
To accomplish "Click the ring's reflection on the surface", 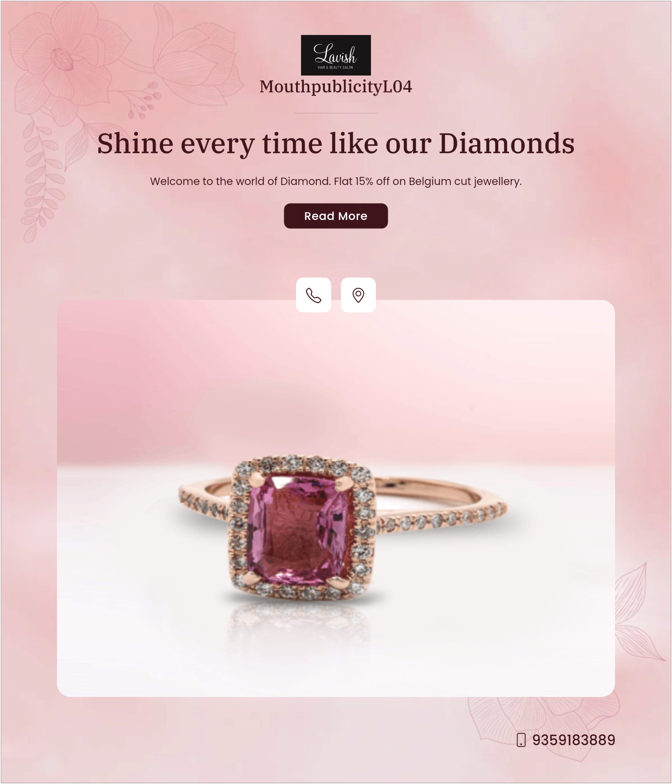I will click(x=299, y=624).
